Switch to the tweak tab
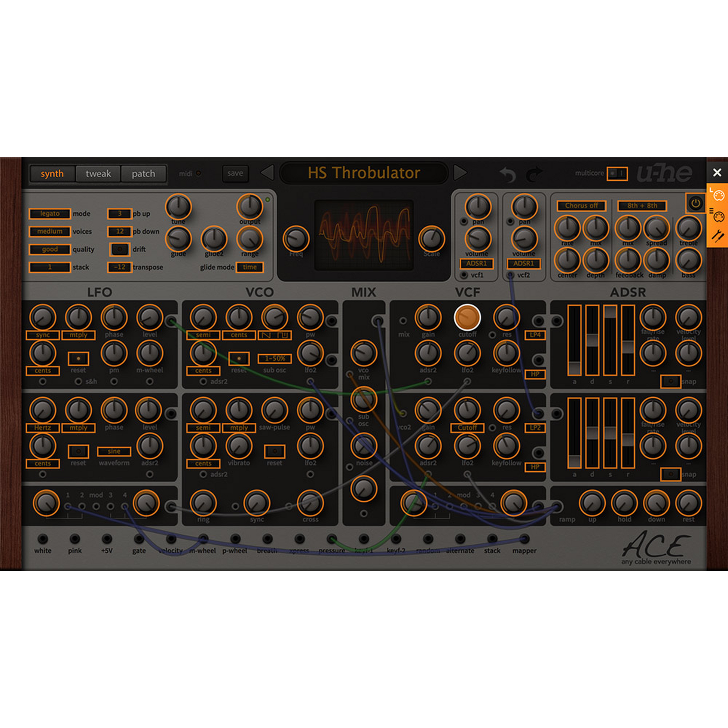Screen dimensions: 728x728 pos(98,174)
